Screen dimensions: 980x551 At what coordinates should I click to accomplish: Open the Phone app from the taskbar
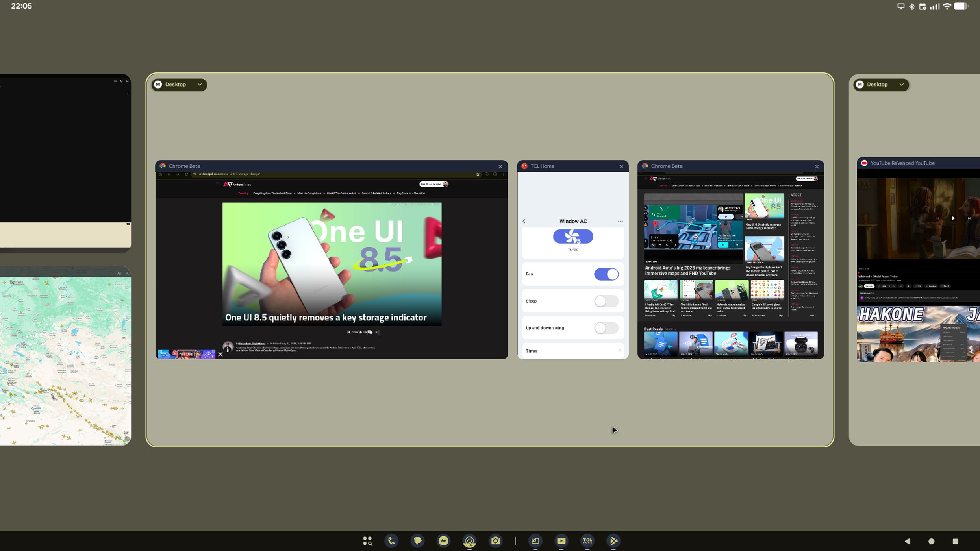click(x=391, y=541)
